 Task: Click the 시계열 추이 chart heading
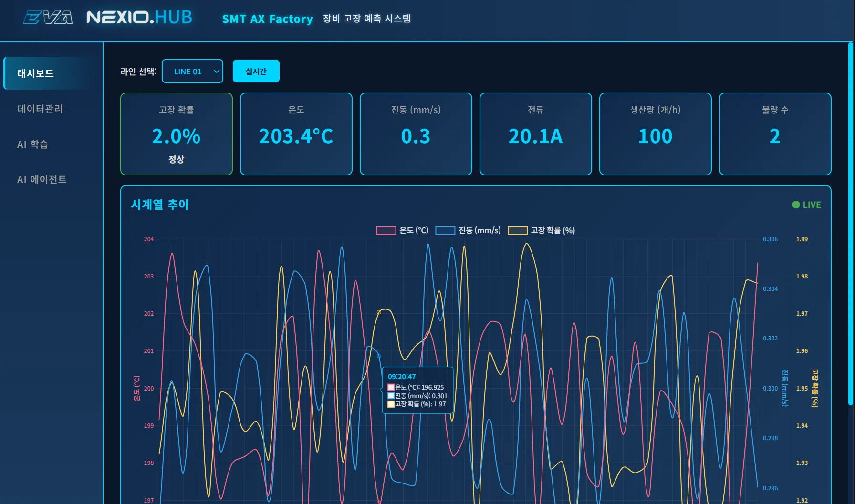(160, 205)
